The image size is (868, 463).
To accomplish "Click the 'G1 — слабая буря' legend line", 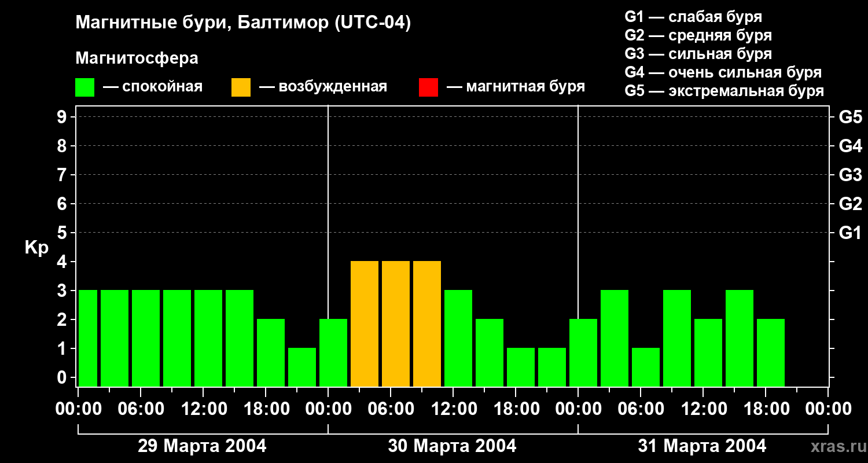I will pos(693,17).
